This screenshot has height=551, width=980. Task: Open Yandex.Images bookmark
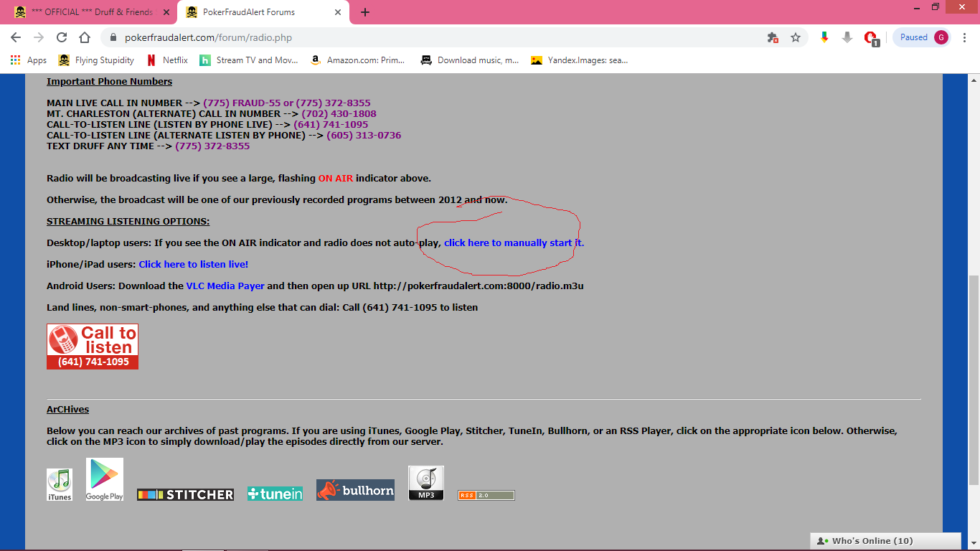point(579,60)
